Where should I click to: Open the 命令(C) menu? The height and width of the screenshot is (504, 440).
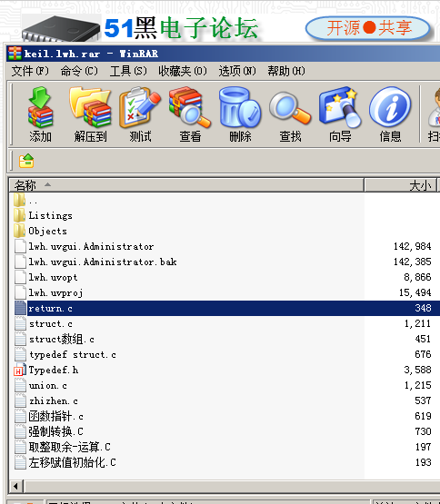click(79, 71)
